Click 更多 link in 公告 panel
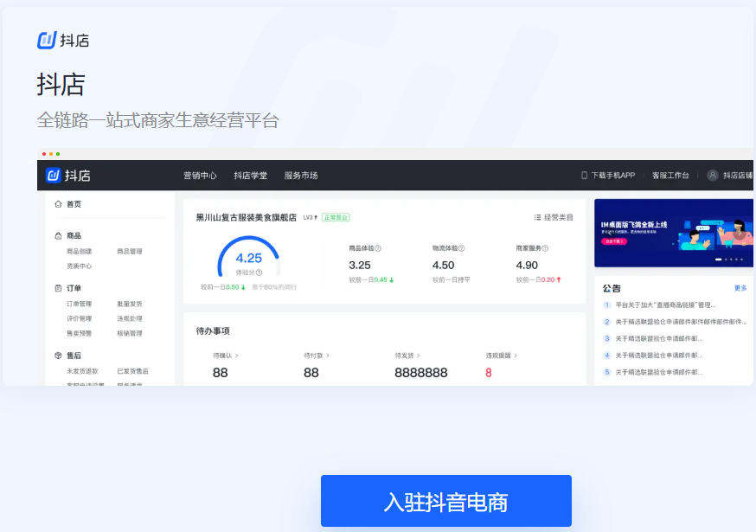Viewport: 756px width, 532px height. pyautogui.click(x=740, y=288)
